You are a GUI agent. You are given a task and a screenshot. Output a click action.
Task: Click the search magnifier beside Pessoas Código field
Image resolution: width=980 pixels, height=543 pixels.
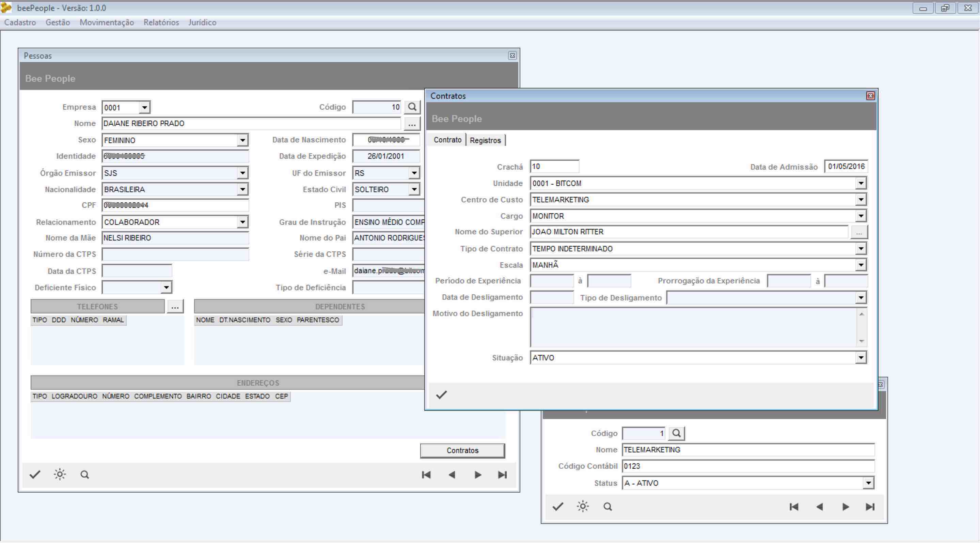412,107
